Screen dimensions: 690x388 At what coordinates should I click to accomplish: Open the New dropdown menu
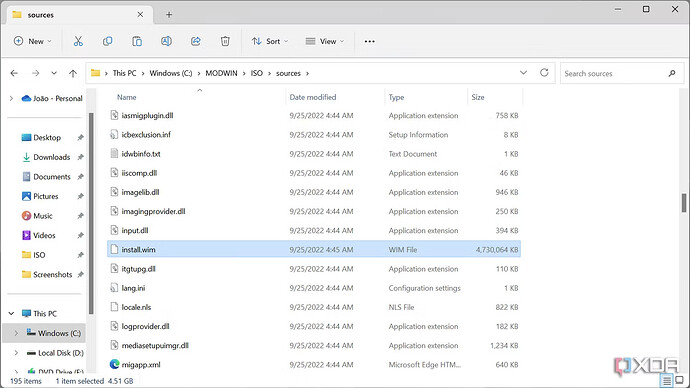click(33, 41)
